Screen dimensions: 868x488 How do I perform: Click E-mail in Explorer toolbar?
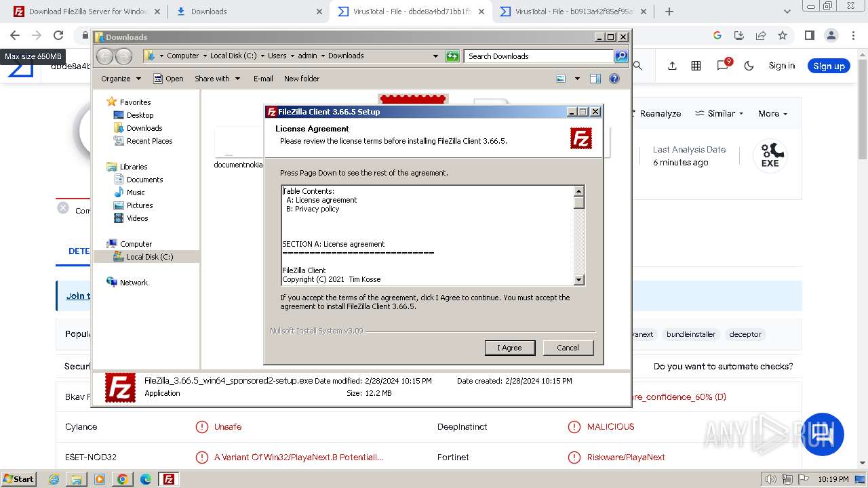pyautogui.click(x=263, y=79)
